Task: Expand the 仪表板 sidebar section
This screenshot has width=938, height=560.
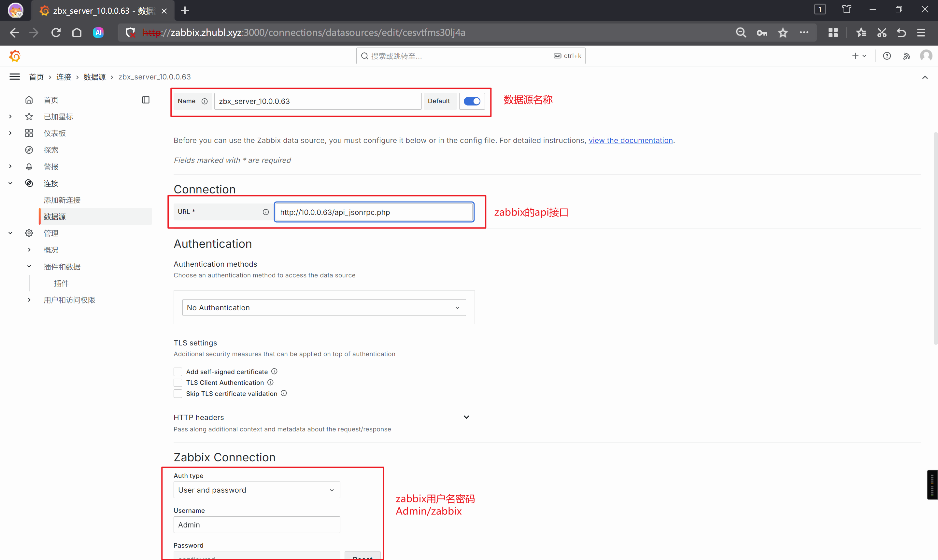Action: 10,133
